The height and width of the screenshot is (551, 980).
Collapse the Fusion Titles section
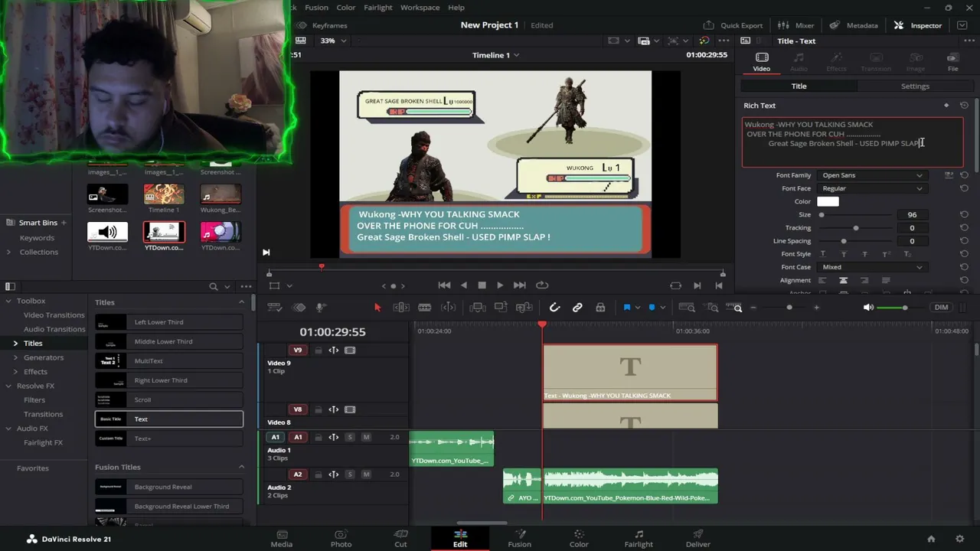(x=242, y=467)
